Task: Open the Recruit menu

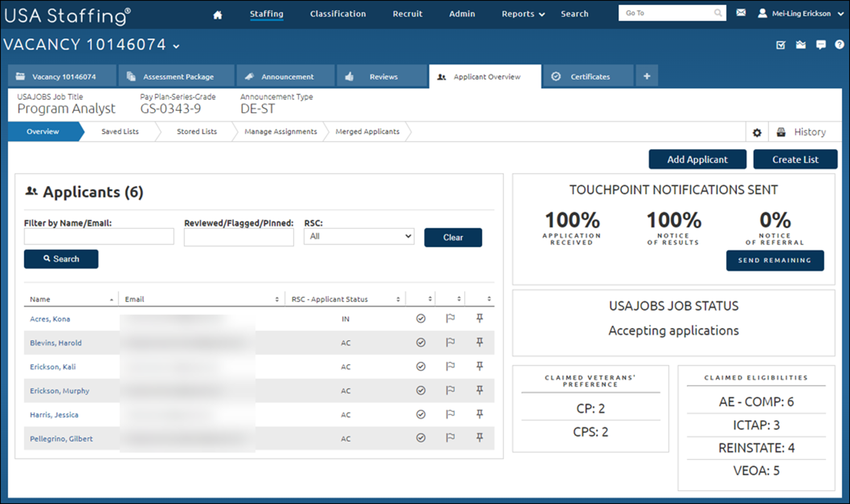Action: (408, 14)
